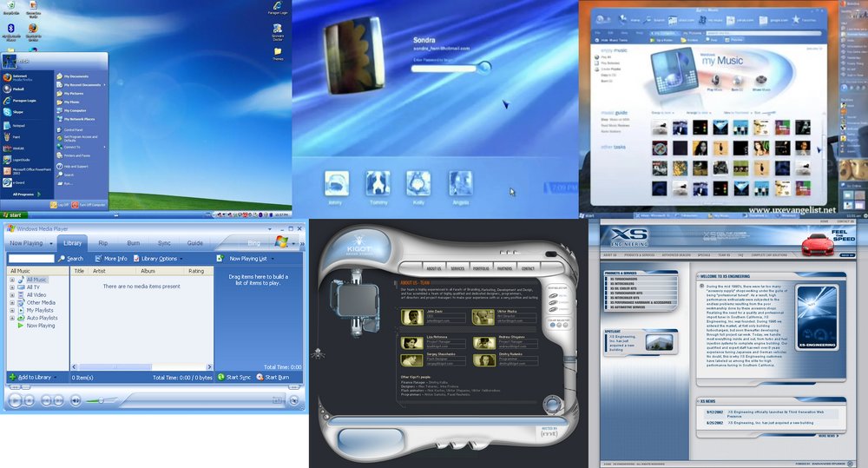
Task: Open the Themes folder on desktop
Action: pos(278,54)
